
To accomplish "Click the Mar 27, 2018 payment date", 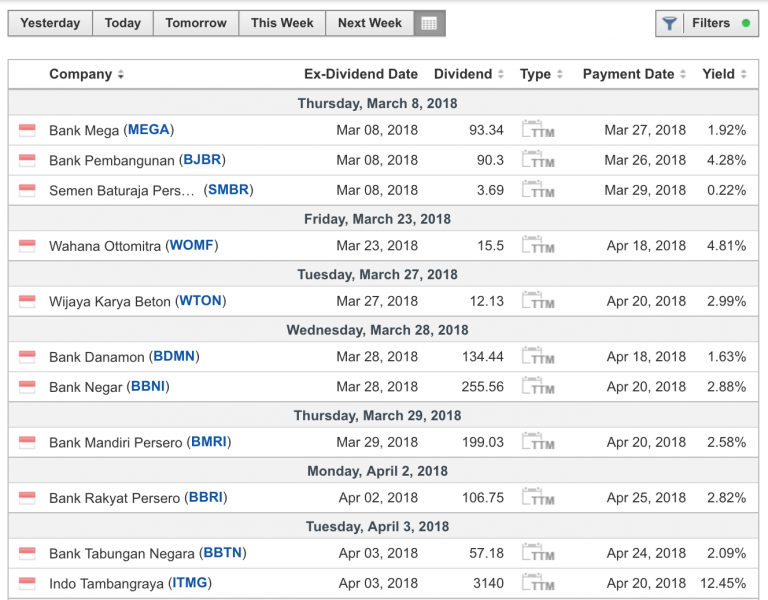I will click(x=645, y=130).
